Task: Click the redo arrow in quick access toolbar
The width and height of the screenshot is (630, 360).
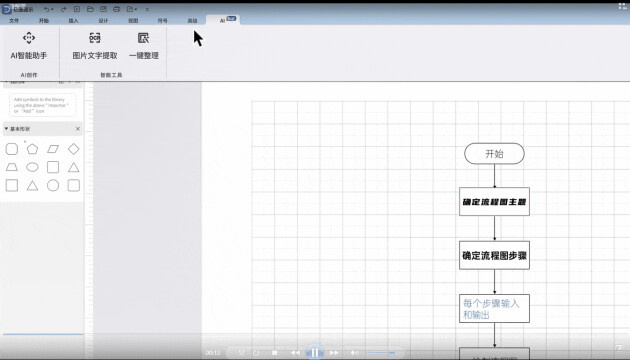Action: pos(63,9)
